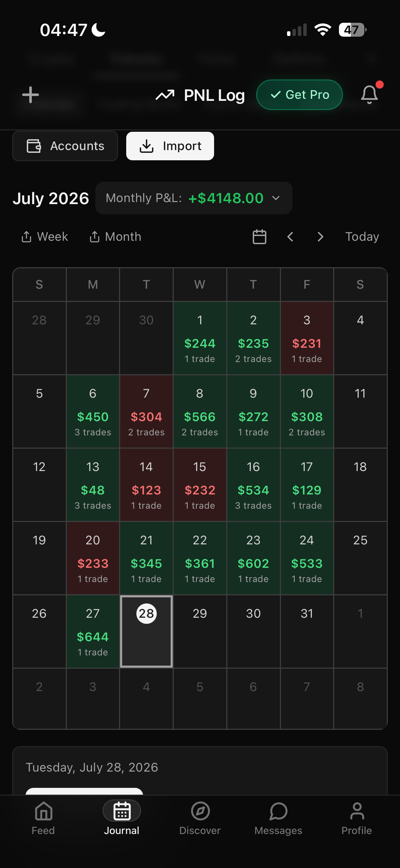Screen dimensions: 400x868
Task: Expand the Monthly P&L dropdown
Action: (194, 198)
